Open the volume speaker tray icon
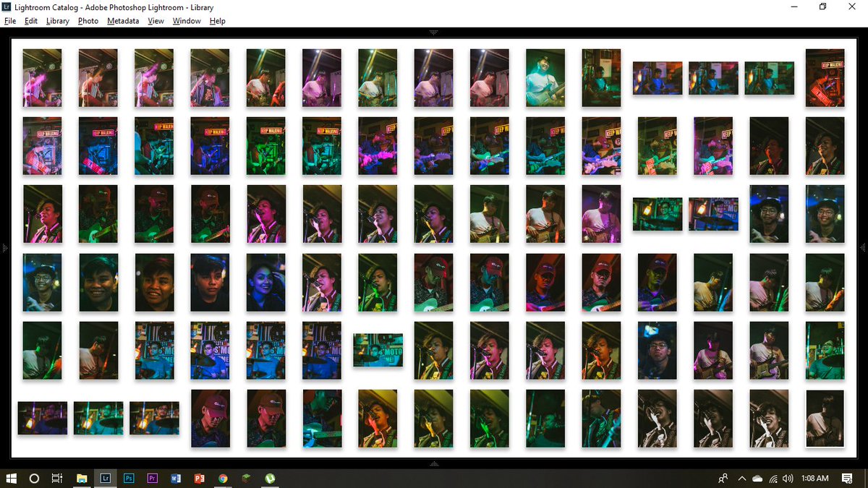Viewport: 868px width, 488px height. point(788,478)
